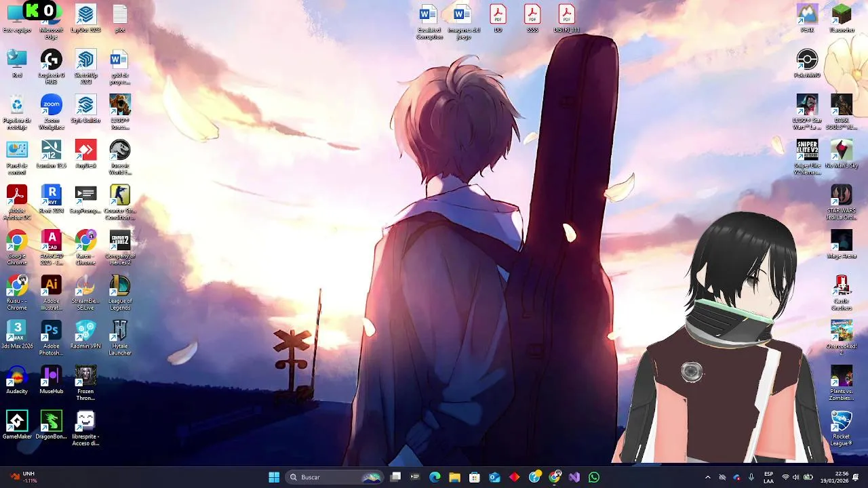The width and height of the screenshot is (868, 488).
Task: Select the Hytale Launcher desktop icon
Action: [120, 338]
